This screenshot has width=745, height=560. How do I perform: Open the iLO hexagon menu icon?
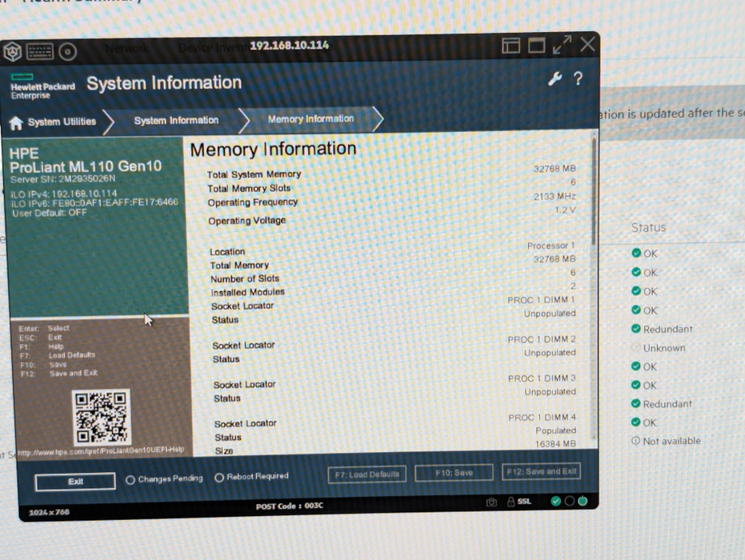(x=12, y=51)
